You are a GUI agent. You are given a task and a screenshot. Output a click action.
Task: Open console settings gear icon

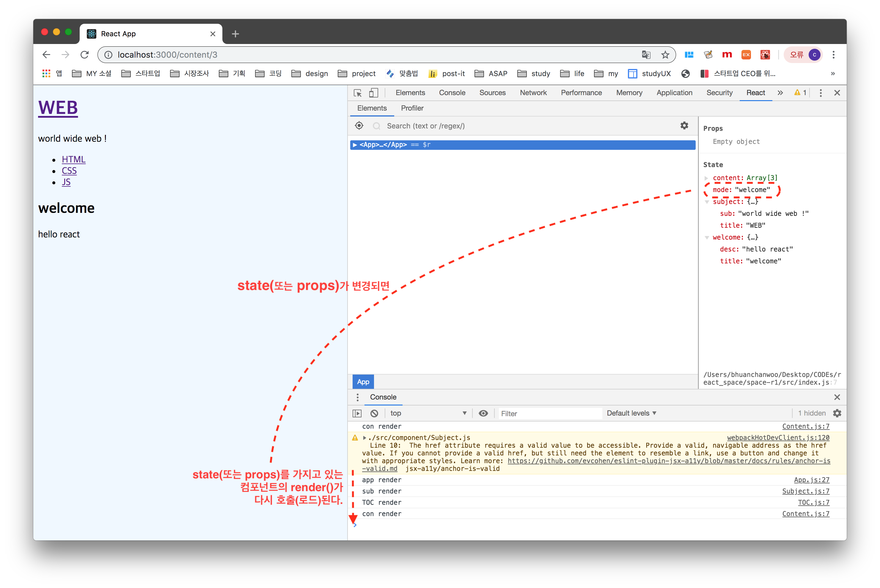tap(837, 413)
